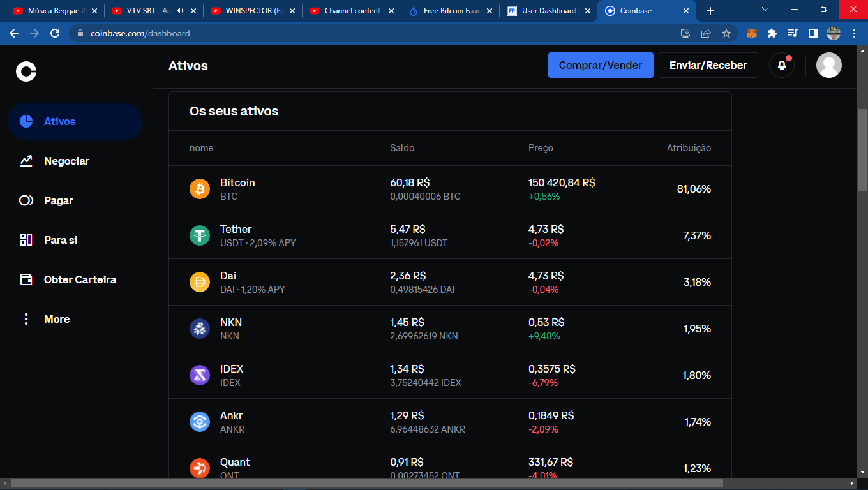
Task: Click the 'Os seus ativos' heading
Action: pos(234,111)
